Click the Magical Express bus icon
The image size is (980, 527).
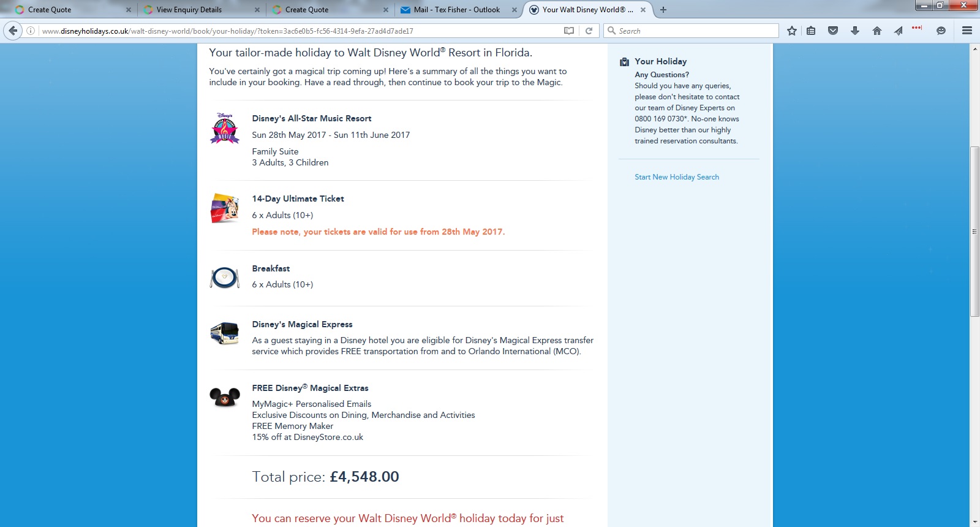225,333
